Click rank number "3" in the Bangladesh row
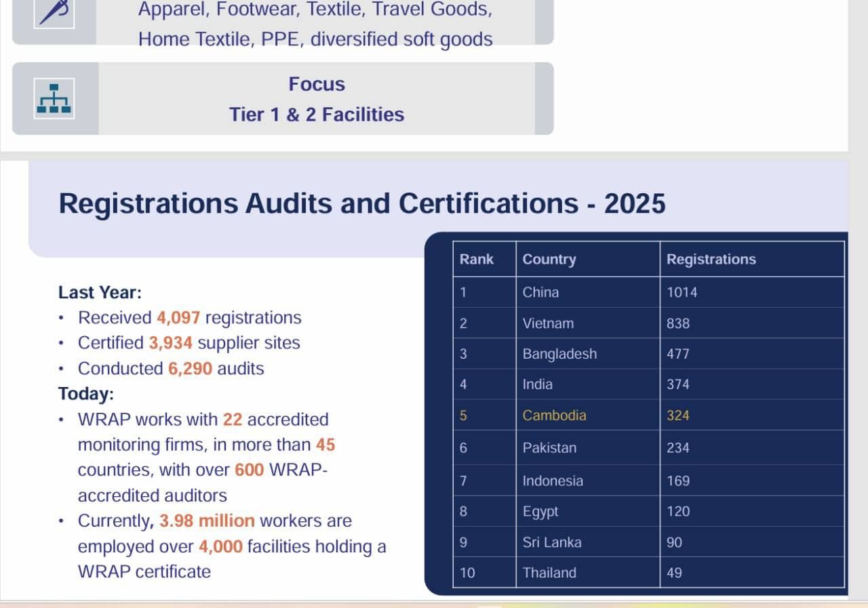 pyautogui.click(x=463, y=354)
